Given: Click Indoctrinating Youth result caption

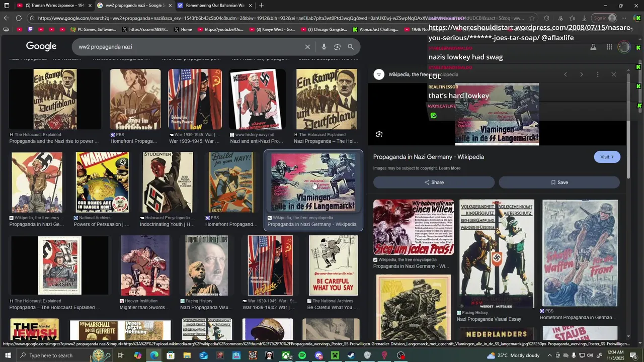Looking at the screenshot, I should [x=167, y=224].
